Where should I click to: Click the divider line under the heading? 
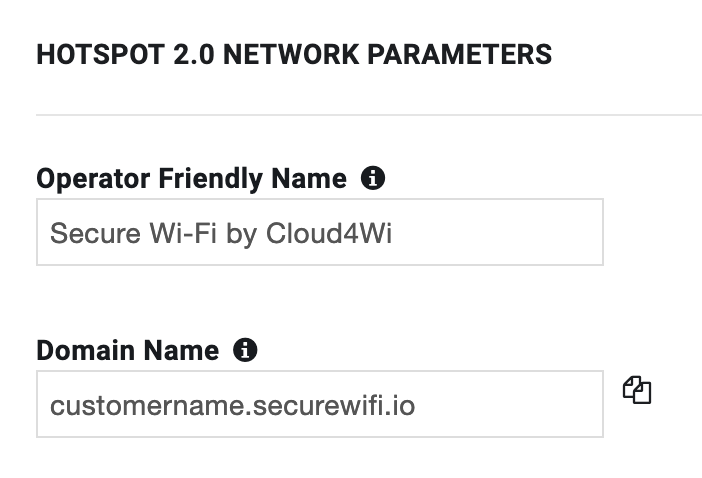coord(369,115)
